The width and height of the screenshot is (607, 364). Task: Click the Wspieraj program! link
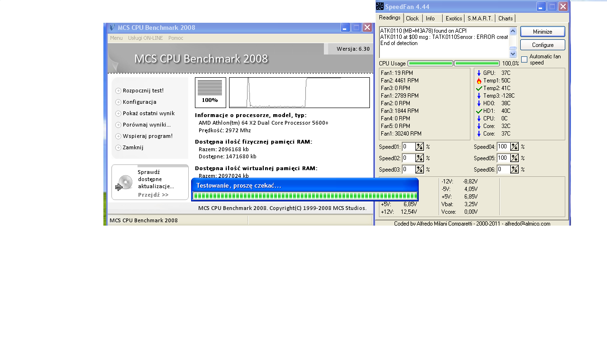(x=147, y=136)
